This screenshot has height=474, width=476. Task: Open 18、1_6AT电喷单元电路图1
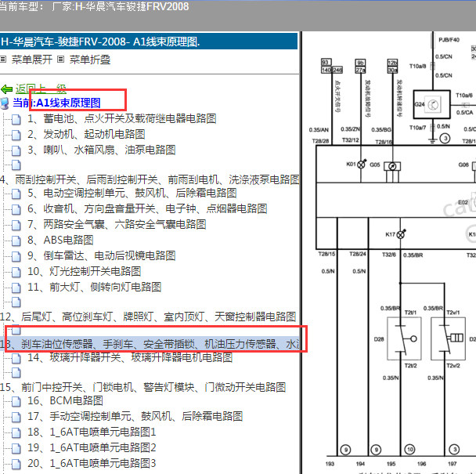pos(92,432)
